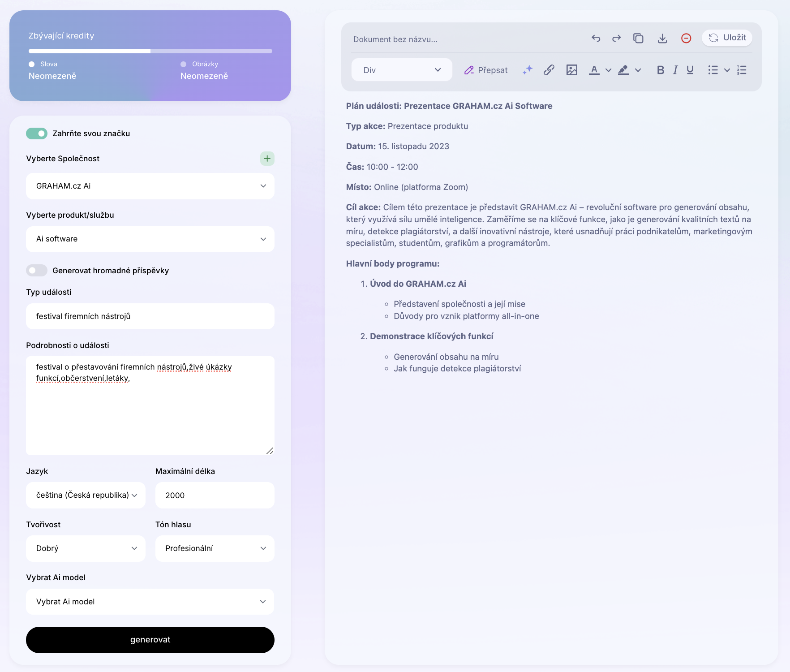Click the Přepsat rewrite button
Screen dimensions: 790x672
(486, 70)
